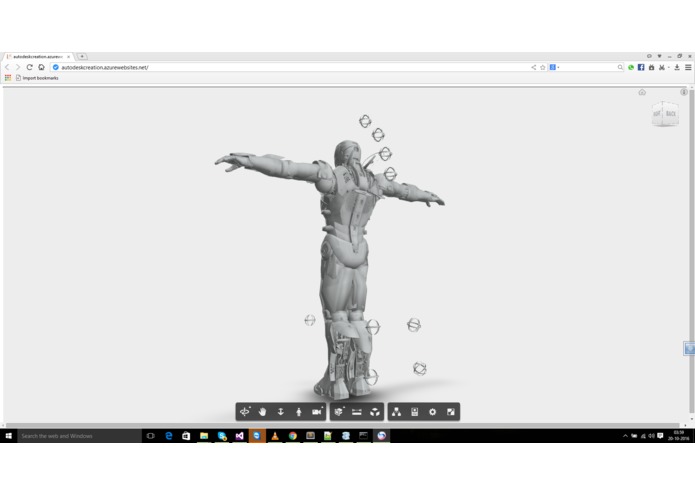Open VLC media player from the taskbar
Screen dimensions: 695x494
[275, 436]
